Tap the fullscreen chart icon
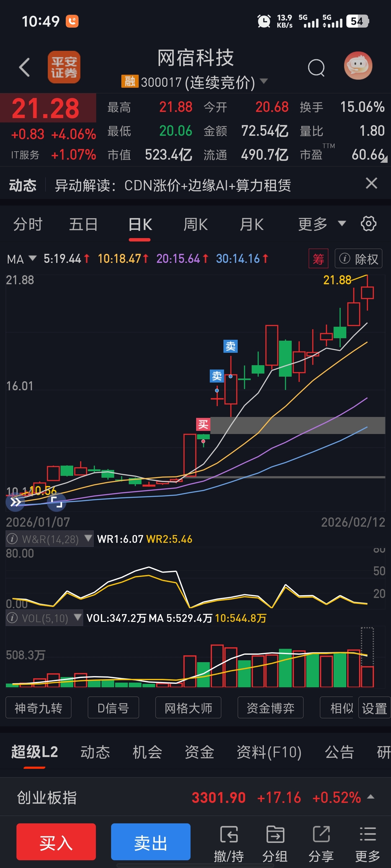 (56, 503)
